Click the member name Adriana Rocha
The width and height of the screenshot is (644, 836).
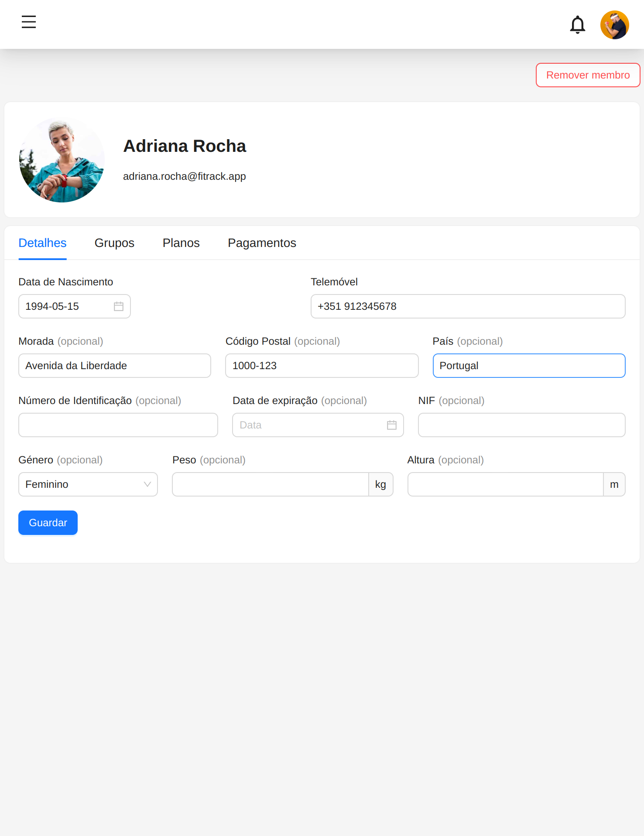tap(185, 146)
